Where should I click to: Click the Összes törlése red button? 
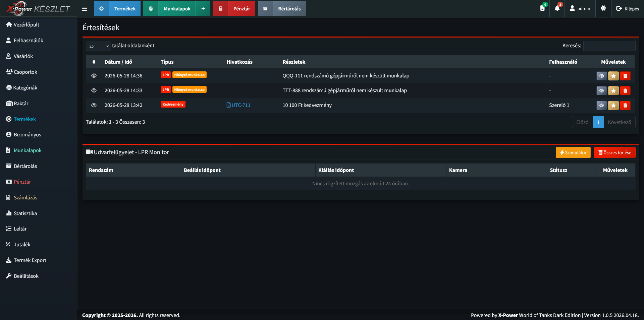[x=614, y=152]
